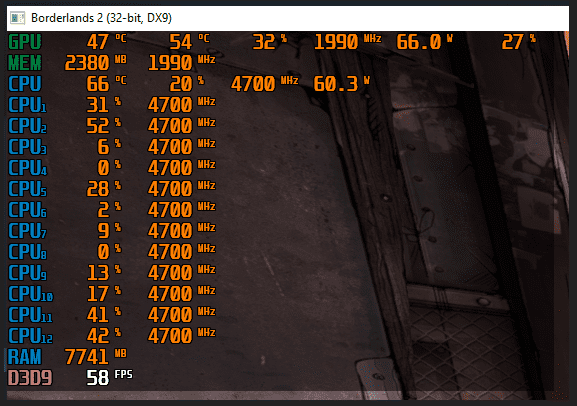Click the green "MEM" overlay label
The height and width of the screenshot is (406, 577).
pyautogui.click(x=25, y=63)
